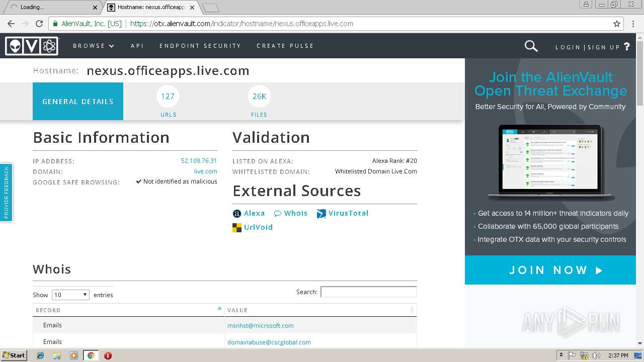Click PROVIDE FEEDBACK side tab
Viewport: 644px width, 362px height.
tap(6, 193)
